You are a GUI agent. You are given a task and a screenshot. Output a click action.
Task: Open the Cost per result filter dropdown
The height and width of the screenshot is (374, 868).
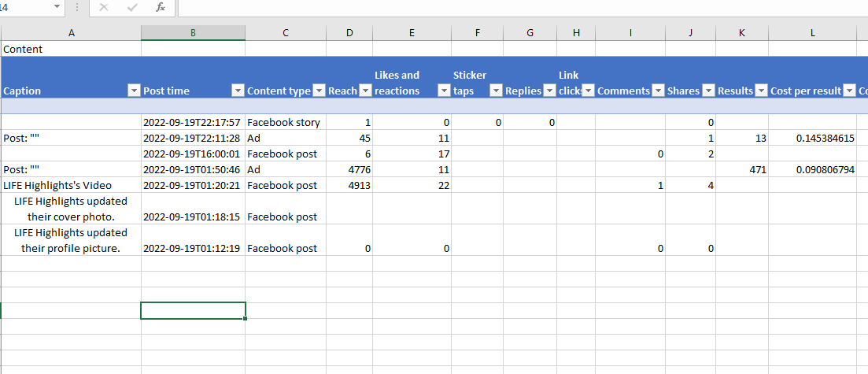click(849, 91)
